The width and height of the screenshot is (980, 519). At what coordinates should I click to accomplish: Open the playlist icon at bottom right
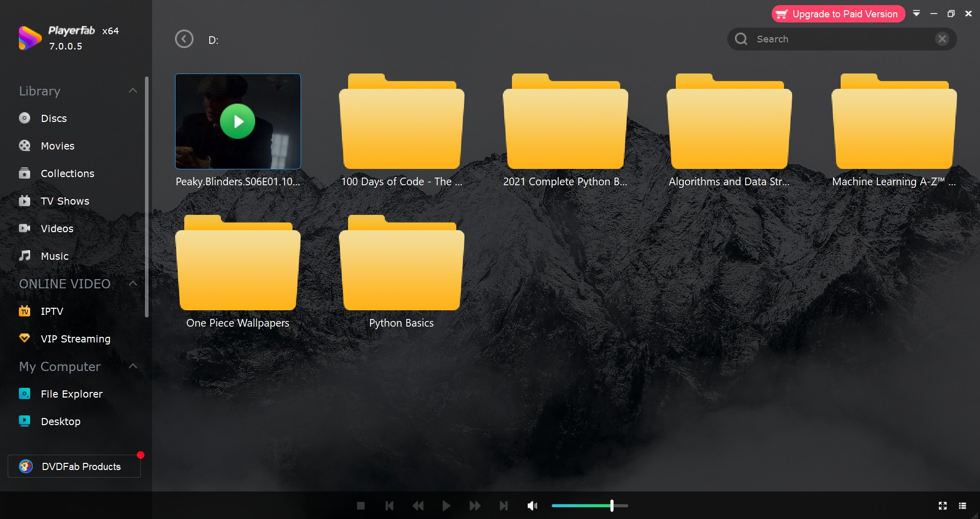[963, 506]
